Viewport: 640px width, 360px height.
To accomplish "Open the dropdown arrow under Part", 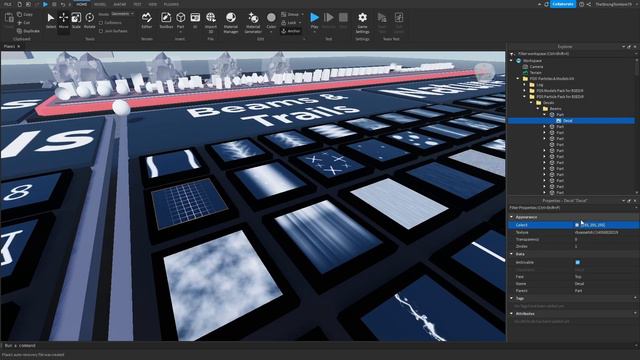I will 180,32.
